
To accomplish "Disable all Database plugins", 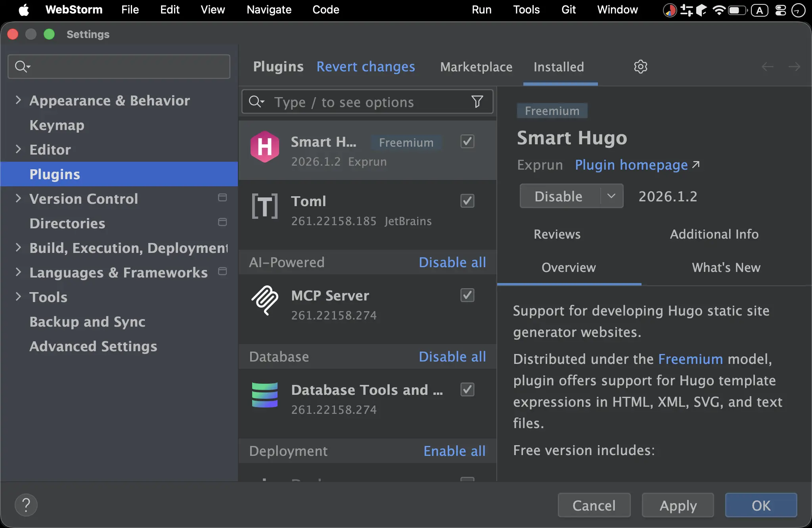I will (452, 356).
